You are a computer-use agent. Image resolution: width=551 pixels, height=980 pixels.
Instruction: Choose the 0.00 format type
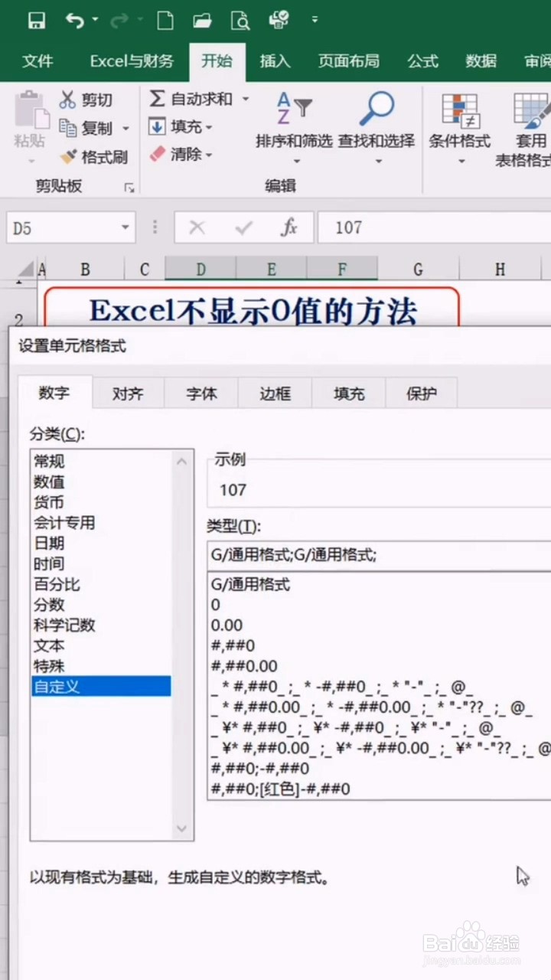pos(227,625)
